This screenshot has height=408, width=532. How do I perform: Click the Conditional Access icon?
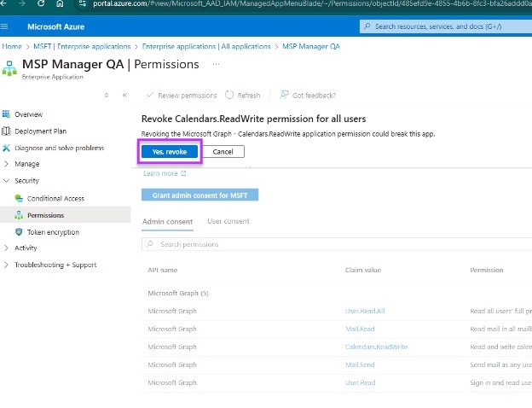pos(19,198)
